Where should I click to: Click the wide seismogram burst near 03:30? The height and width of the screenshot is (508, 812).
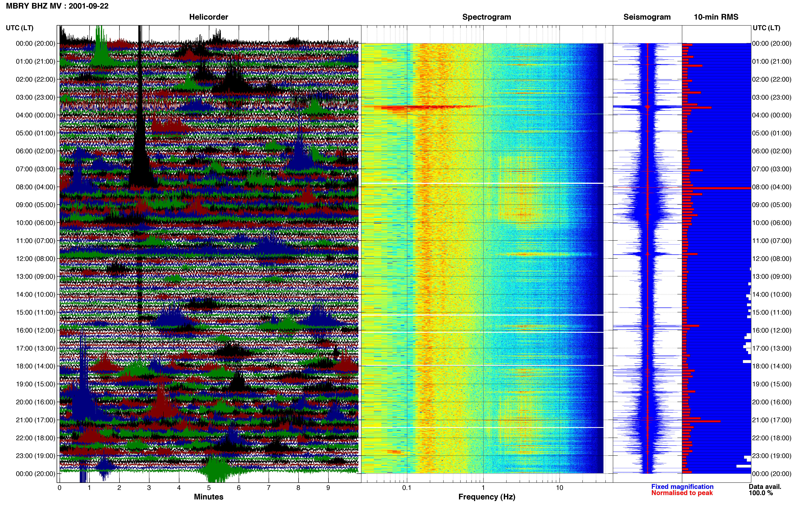point(647,107)
